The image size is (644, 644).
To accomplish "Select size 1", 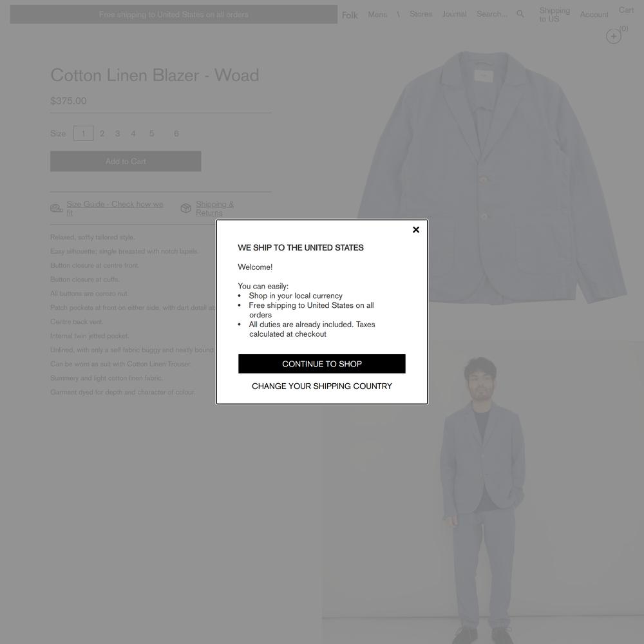I will pyautogui.click(x=83, y=133).
